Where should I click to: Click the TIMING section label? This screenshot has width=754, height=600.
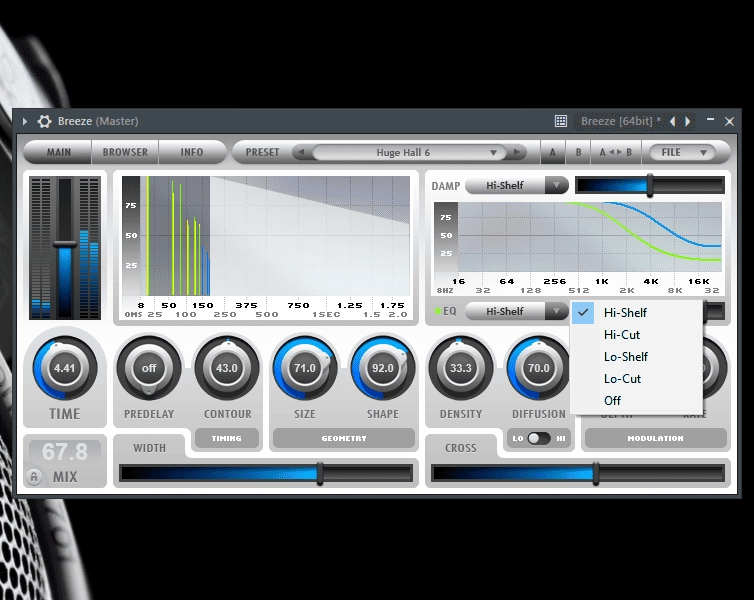pos(226,438)
